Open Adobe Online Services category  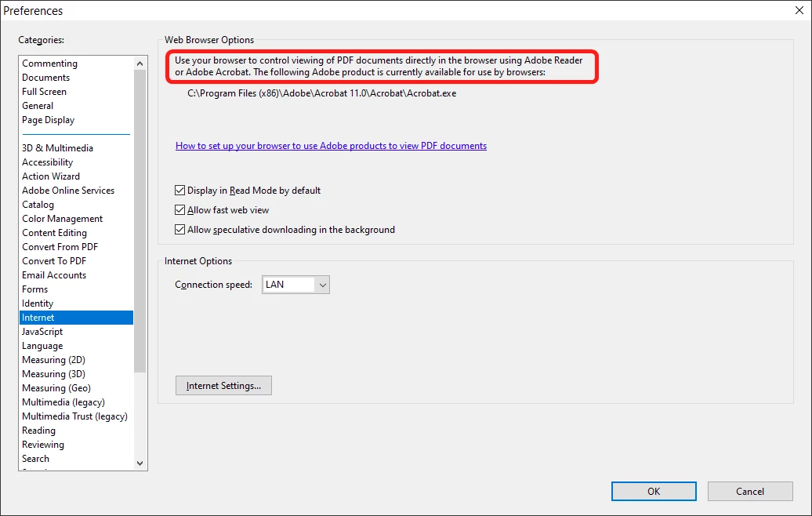coord(76,191)
